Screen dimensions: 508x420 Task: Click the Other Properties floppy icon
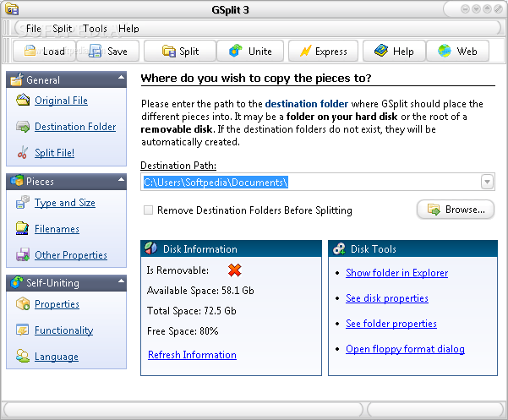(x=23, y=254)
